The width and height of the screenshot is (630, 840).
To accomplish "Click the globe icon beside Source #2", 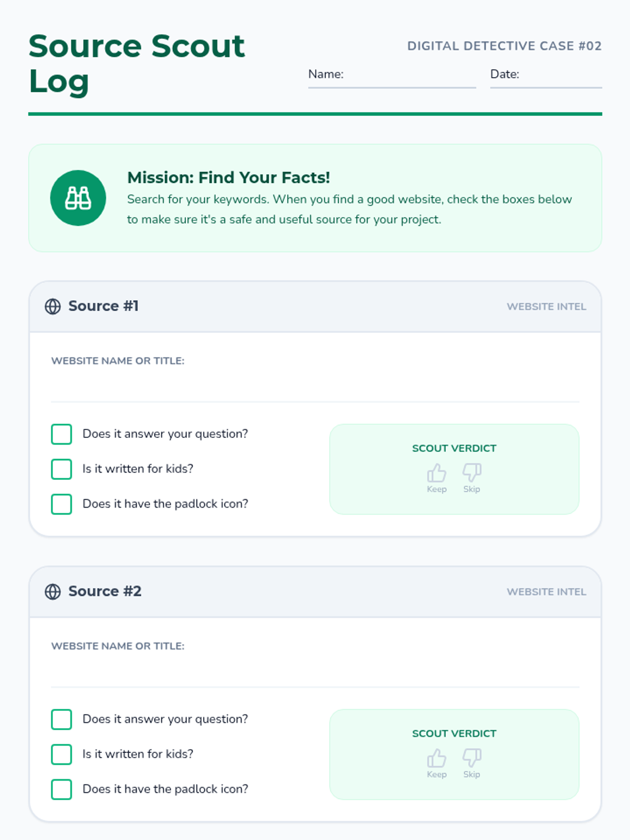I will (52, 592).
